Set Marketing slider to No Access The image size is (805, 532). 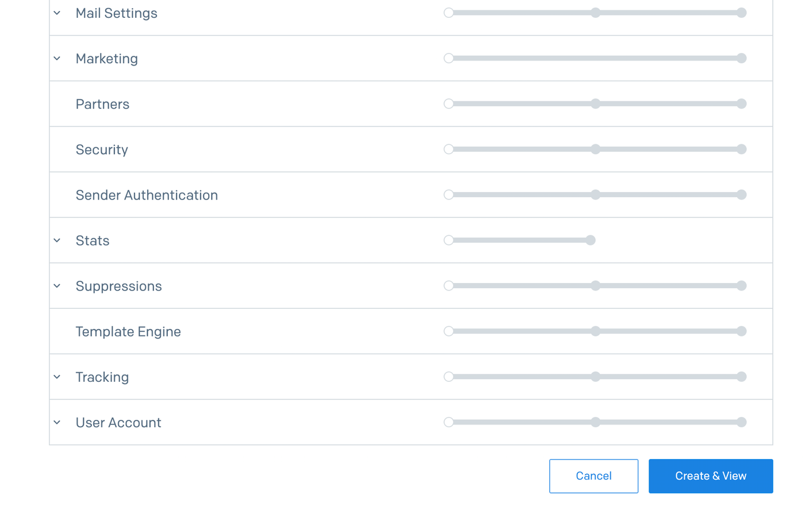pos(448,58)
